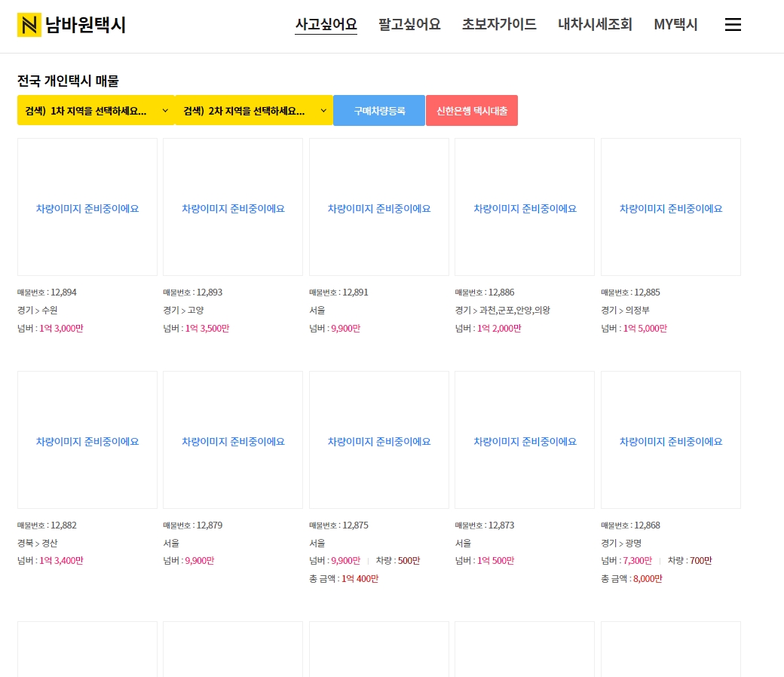The height and width of the screenshot is (677, 784).
Task: Open vehicle image of listing 12,891
Action: click(379, 207)
